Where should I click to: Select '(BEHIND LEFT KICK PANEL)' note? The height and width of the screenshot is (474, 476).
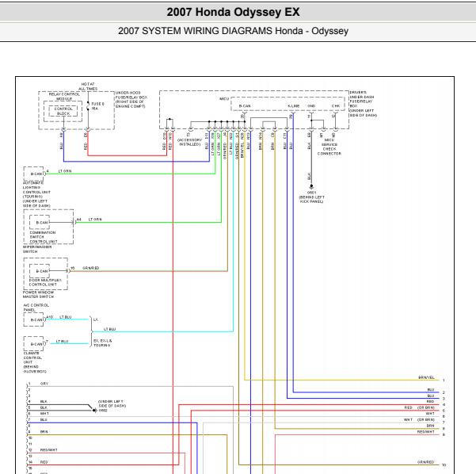coord(311,199)
